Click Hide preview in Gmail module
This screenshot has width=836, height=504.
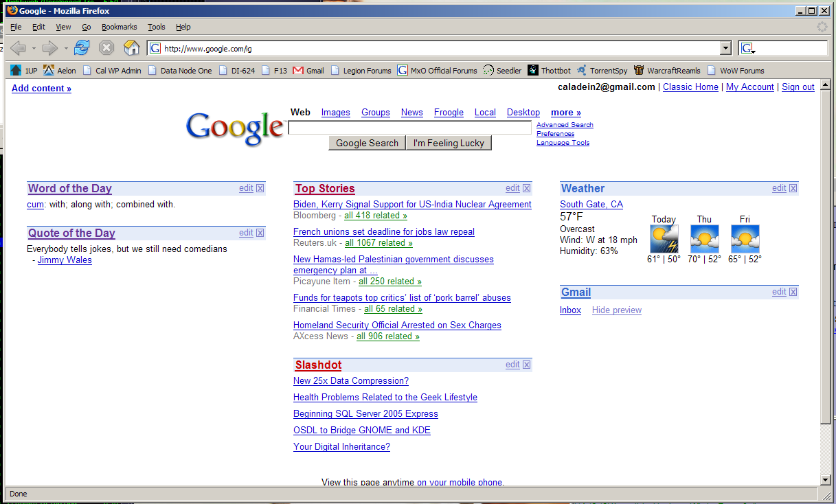617,310
